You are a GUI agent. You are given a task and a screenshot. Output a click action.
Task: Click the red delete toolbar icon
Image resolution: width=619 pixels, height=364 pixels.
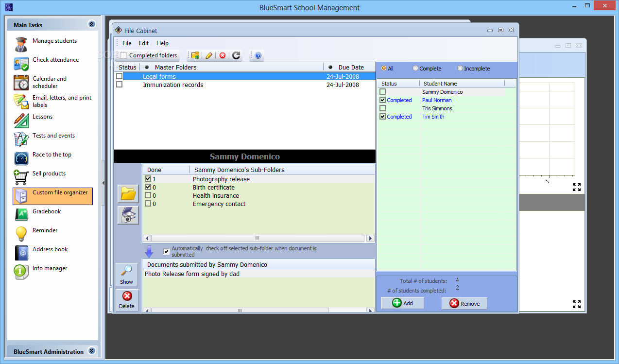tap(223, 55)
